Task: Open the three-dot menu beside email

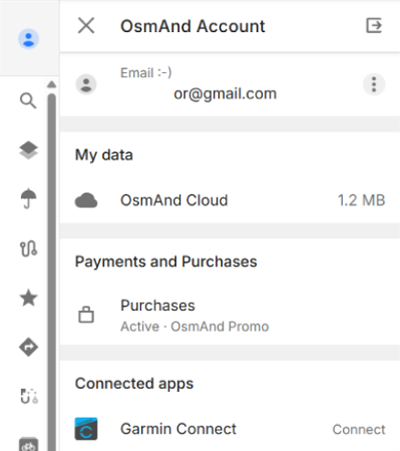Action: tap(374, 84)
